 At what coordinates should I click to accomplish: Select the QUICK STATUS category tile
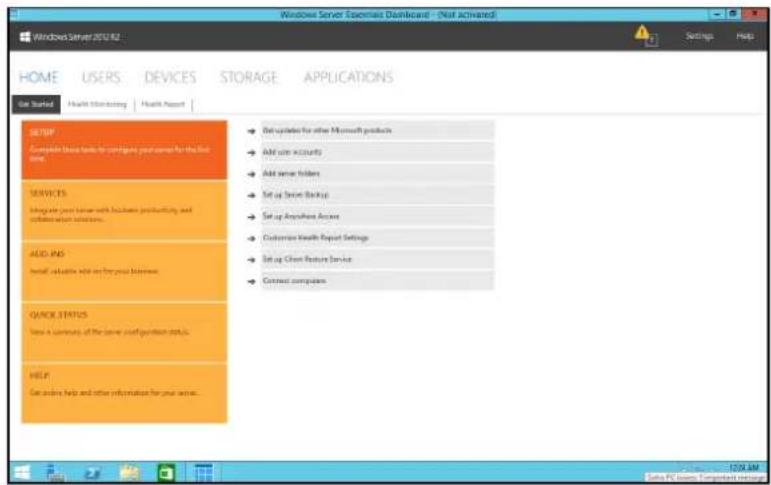124,332
